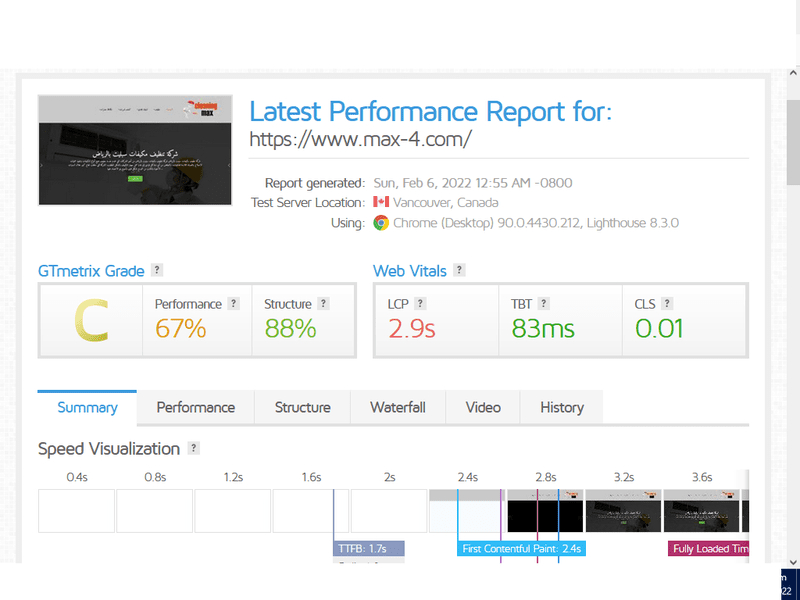Go to the Video tab

point(483,407)
